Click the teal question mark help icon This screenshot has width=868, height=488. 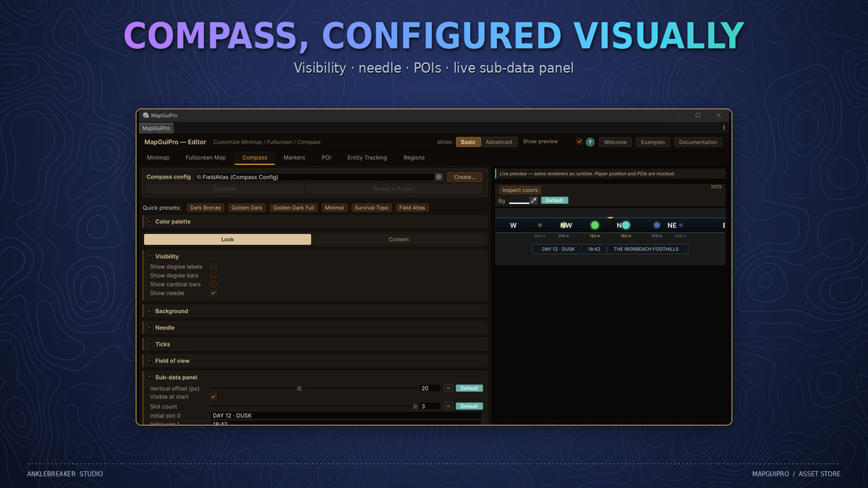[590, 142]
